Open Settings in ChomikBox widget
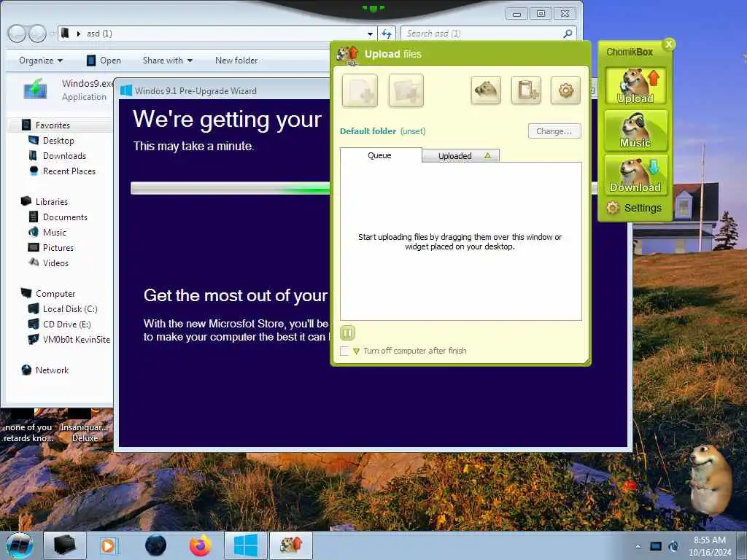This screenshot has width=747, height=560. (634, 208)
